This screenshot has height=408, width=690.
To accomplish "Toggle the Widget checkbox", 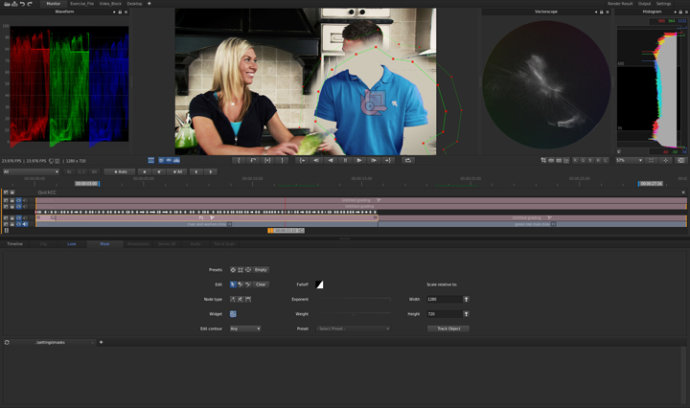I will pyautogui.click(x=233, y=313).
